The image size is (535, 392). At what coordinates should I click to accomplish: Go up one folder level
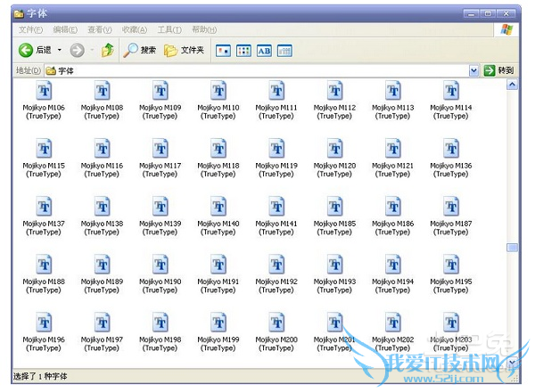[x=108, y=51]
